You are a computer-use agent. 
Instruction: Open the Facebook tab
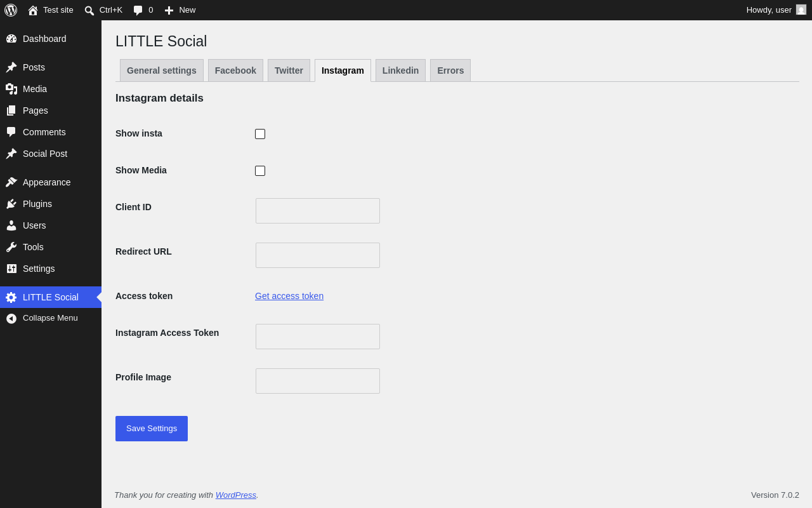tap(235, 70)
